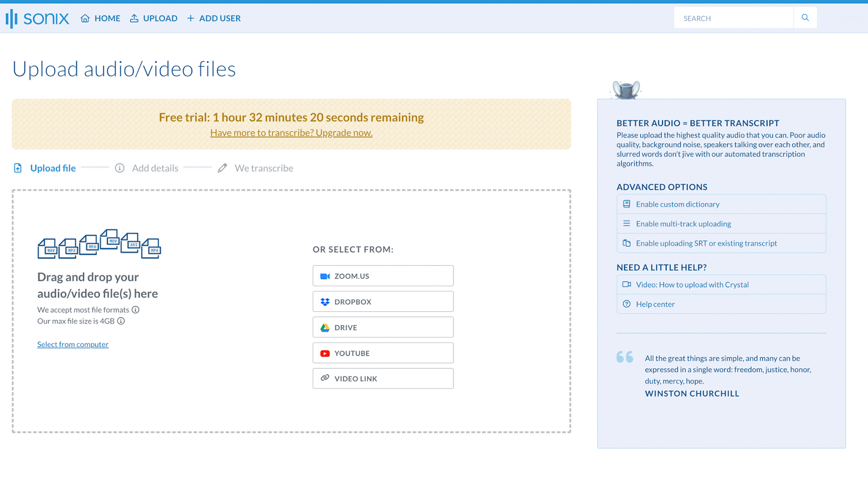This screenshot has width=868, height=488.
Task: Choose Dropbox as upload source
Action: [383, 301]
